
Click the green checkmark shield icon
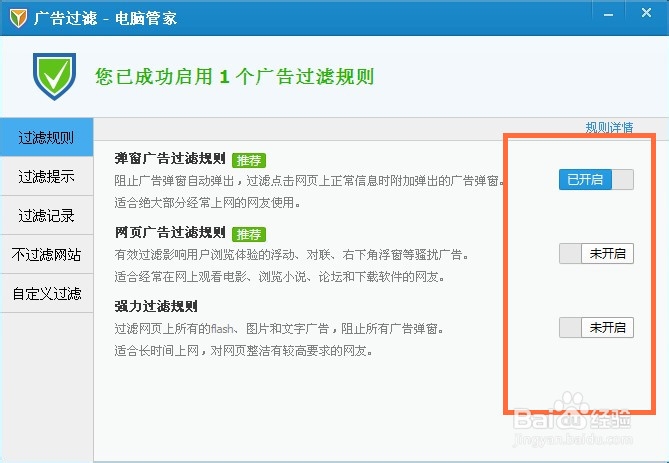(x=54, y=76)
